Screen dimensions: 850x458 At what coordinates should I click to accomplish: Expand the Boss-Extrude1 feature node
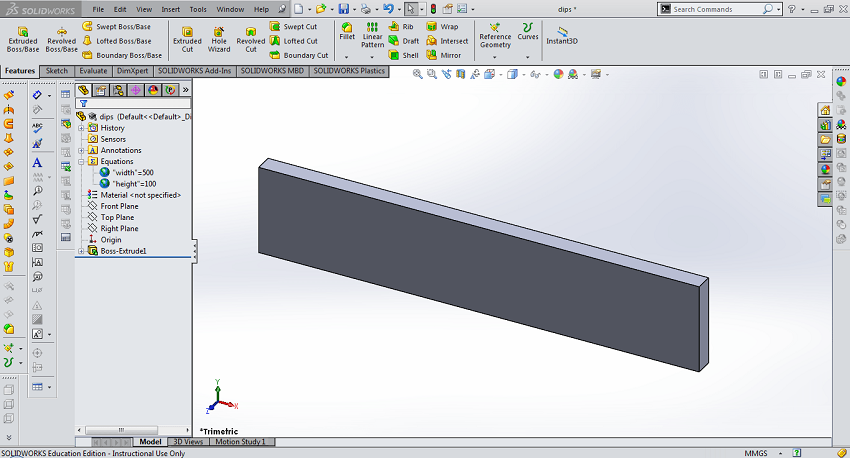81,251
